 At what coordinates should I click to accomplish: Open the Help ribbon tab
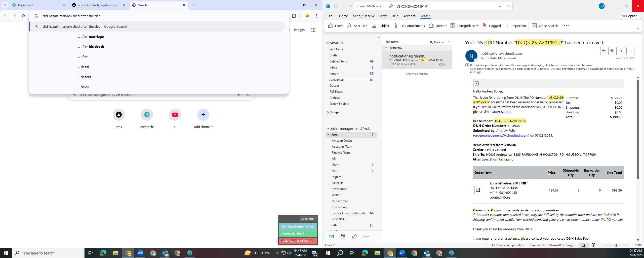pyautogui.click(x=395, y=16)
